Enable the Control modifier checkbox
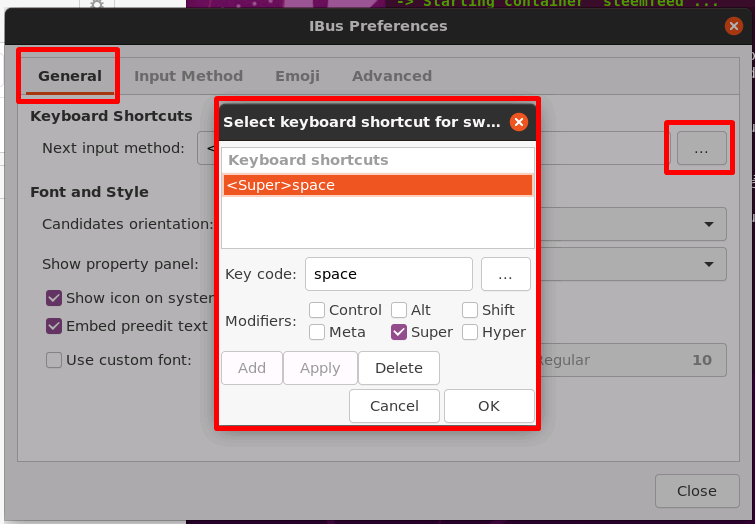Image resolution: width=755 pixels, height=524 pixels. (x=317, y=310)
